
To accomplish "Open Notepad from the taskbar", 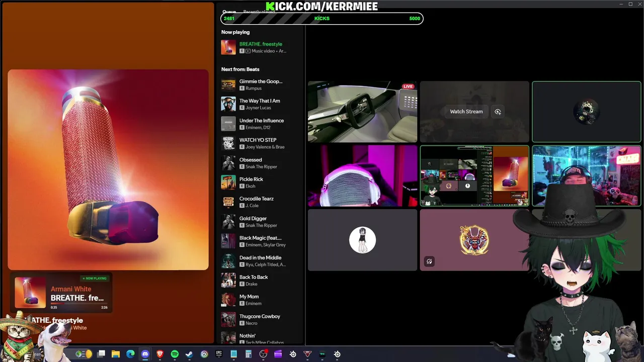I will coord(233,354).
